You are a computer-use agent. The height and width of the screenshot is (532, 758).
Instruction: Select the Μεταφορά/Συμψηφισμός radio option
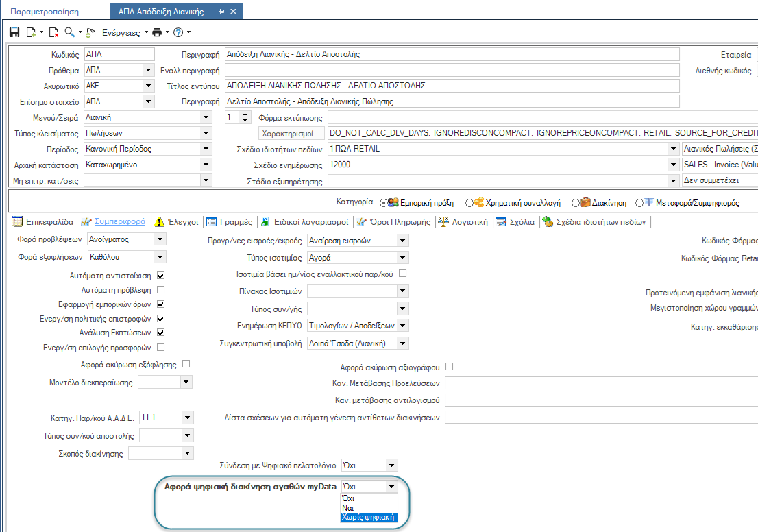(x=639, y=203)
